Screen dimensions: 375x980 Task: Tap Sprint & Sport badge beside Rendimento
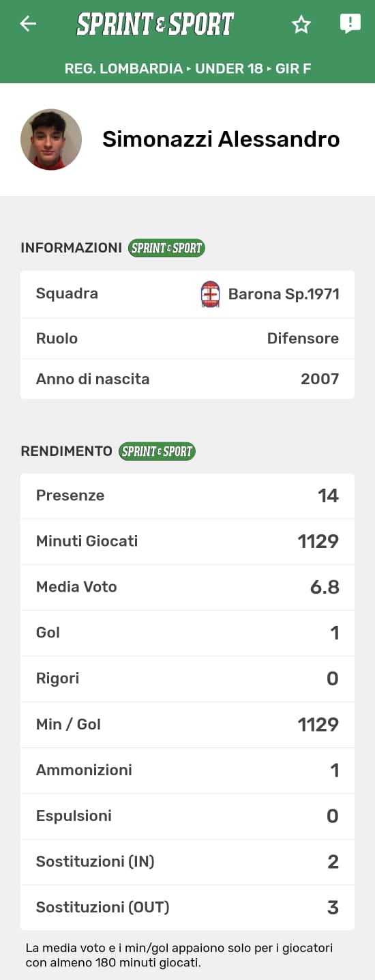tap(157, 451)
